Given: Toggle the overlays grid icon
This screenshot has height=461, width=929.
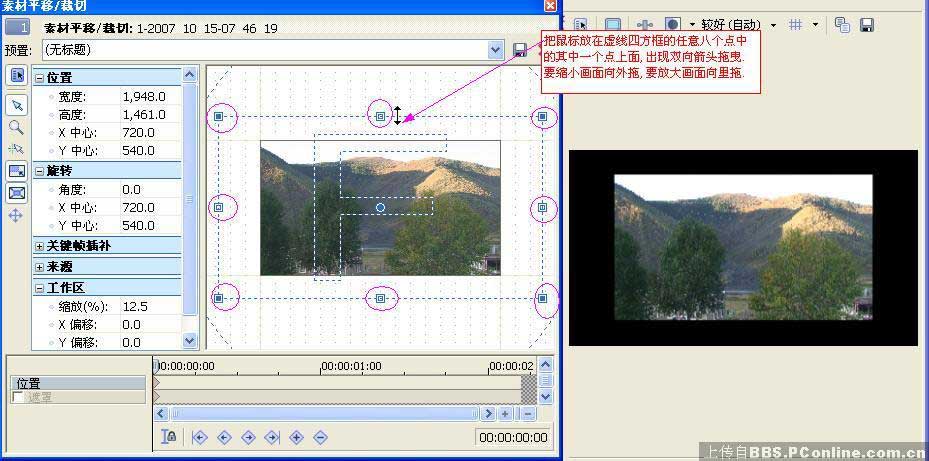Looking at the screenshot, I should click(x=796, y=24).
